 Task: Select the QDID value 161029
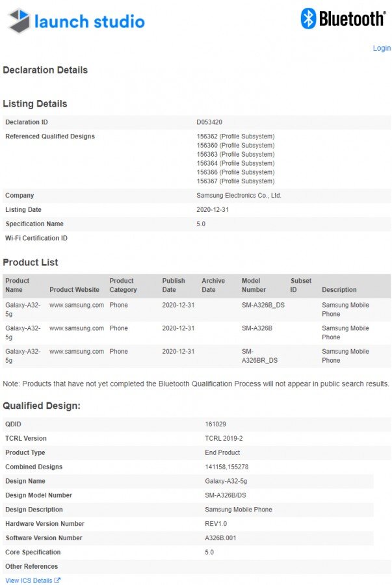(x=215, y=424)
